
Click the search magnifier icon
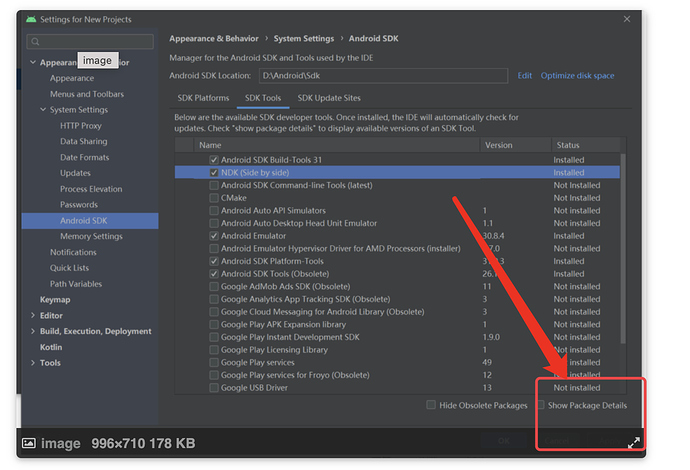pos(35,42)
